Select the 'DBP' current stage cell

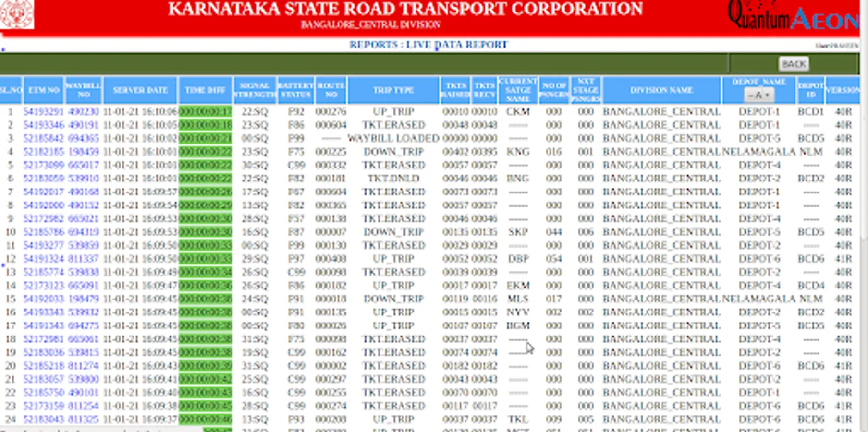click(x=518, y=259)
